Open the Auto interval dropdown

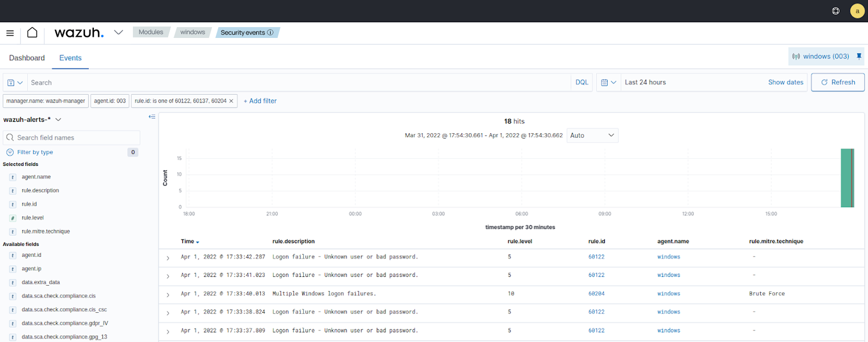pos(592,135)
